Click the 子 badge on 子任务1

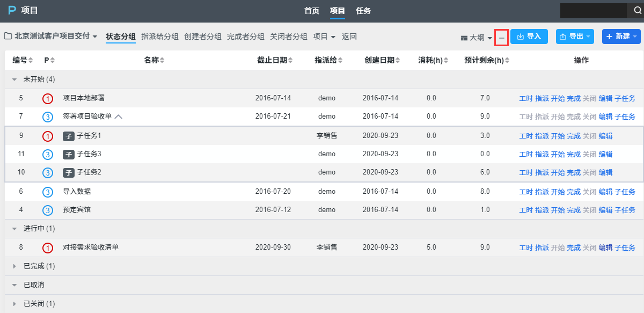click(x=68, y=136)
